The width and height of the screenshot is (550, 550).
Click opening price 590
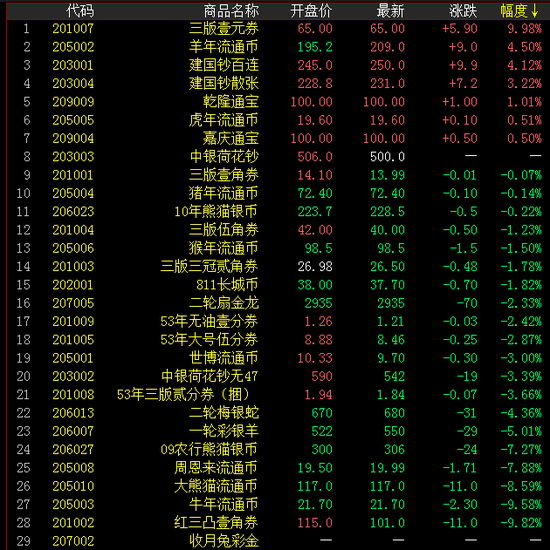[322, 376]
